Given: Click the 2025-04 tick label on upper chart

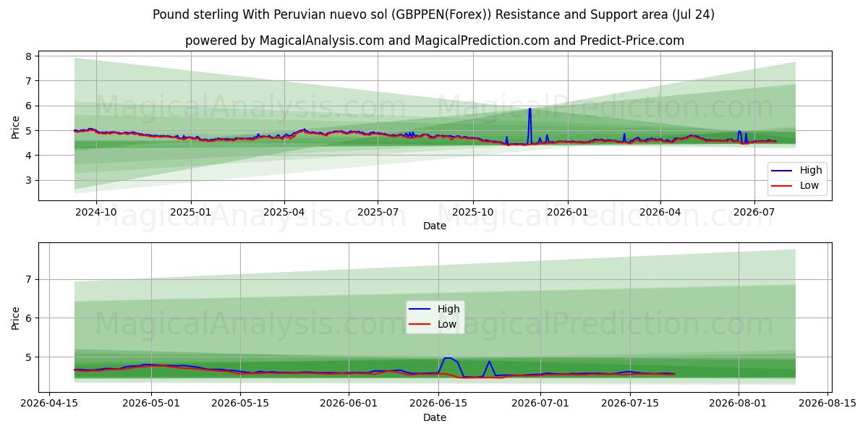Looking at the screenshot, I should [284, 213].
